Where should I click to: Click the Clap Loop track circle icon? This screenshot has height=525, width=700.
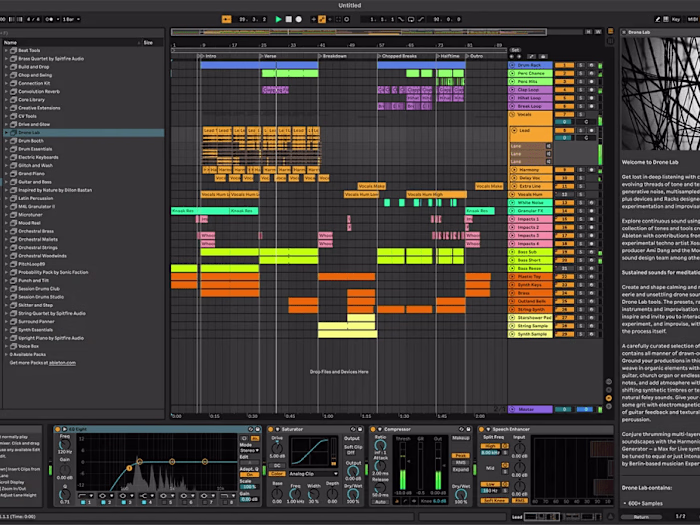pos(512,90)
